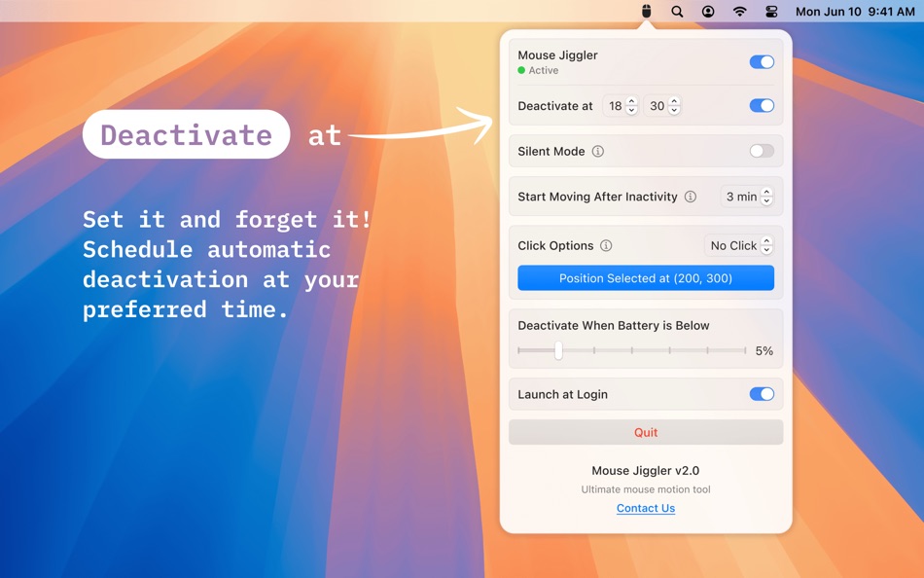Click the Active status label
924x578 pixels.
544,70
